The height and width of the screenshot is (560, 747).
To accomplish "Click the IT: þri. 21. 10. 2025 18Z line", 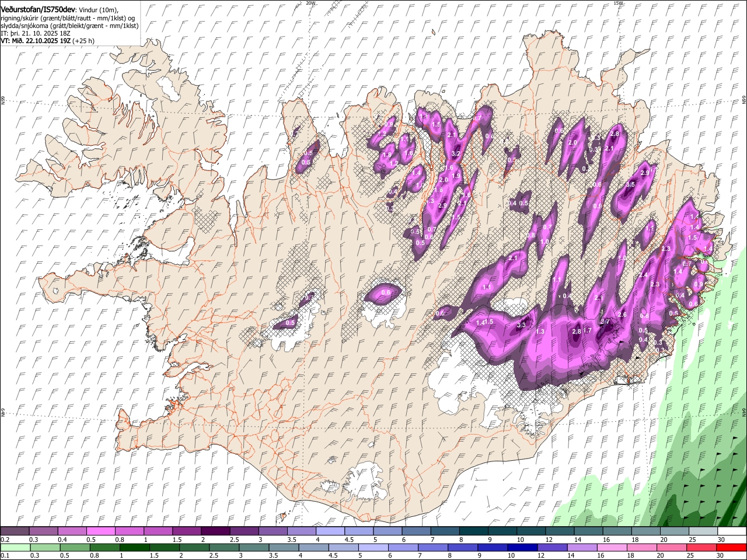I will coord(36,33).
